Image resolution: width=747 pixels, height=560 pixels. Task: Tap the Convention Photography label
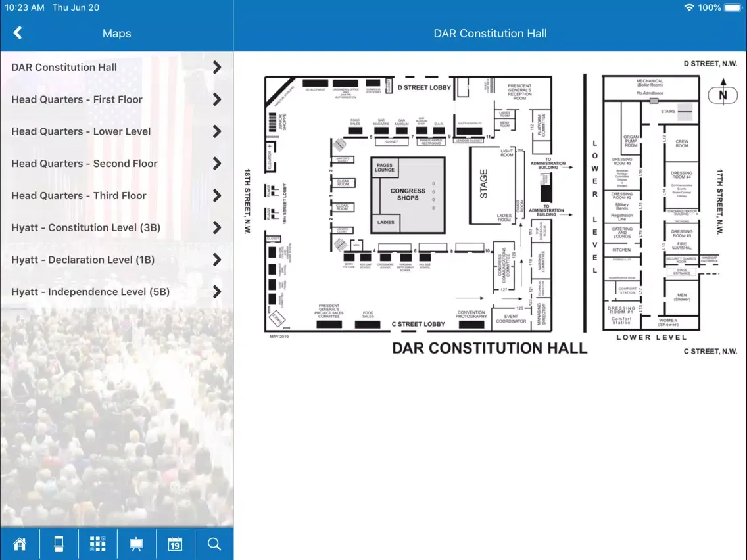(x=471, y=314)
